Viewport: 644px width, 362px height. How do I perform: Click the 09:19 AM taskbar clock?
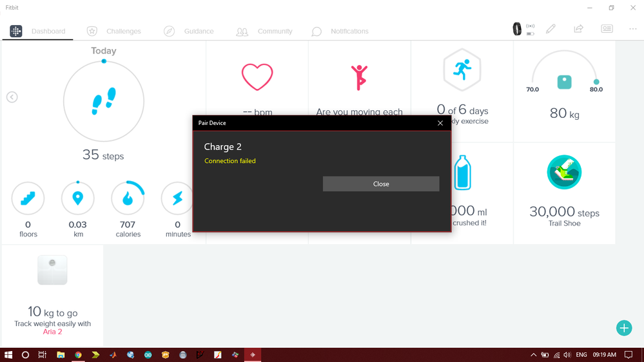click(x=604, y=355)
